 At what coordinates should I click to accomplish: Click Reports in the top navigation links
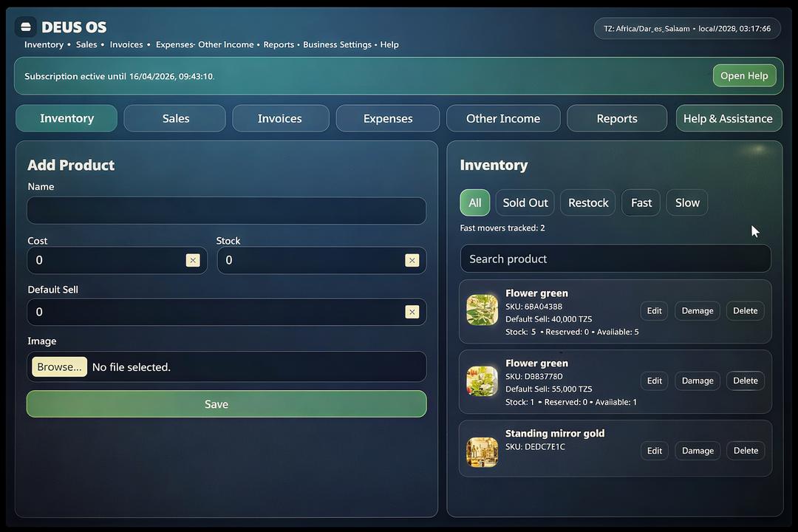pos(279,45)
